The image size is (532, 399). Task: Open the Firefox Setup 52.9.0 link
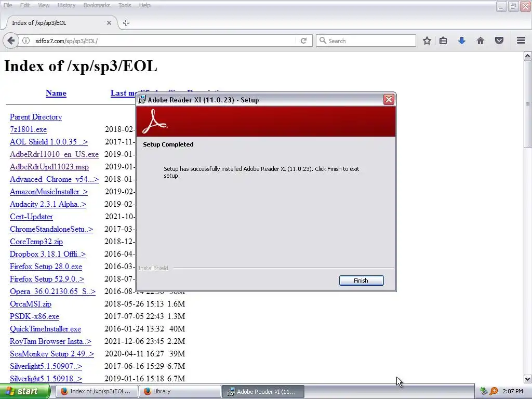(47, 279)
